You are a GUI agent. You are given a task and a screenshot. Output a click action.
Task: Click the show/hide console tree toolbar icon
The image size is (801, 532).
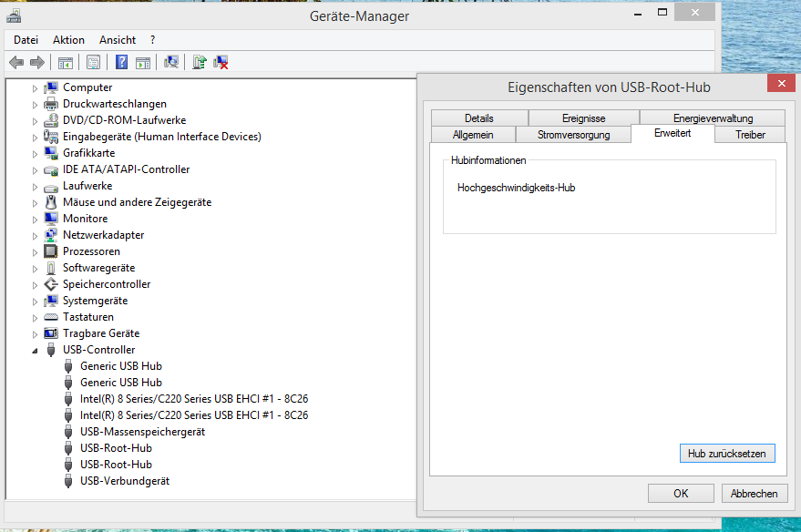(66, 62)
